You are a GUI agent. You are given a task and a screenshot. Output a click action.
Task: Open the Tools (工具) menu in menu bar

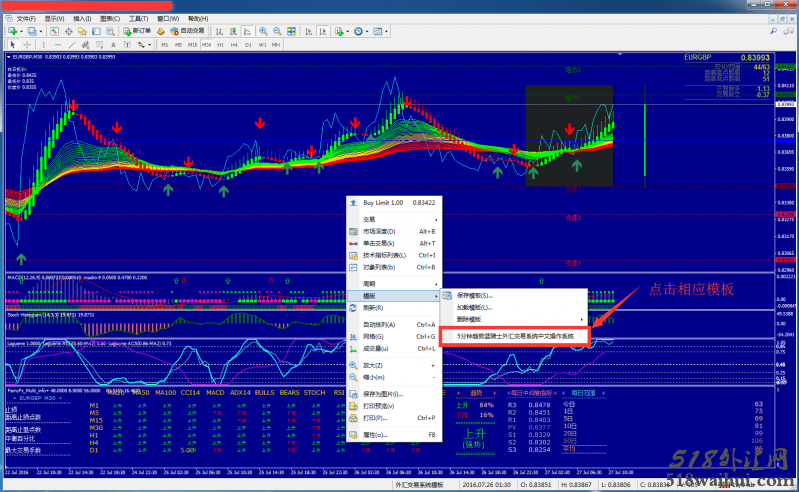pyautogui.click(x=138, y=18)
